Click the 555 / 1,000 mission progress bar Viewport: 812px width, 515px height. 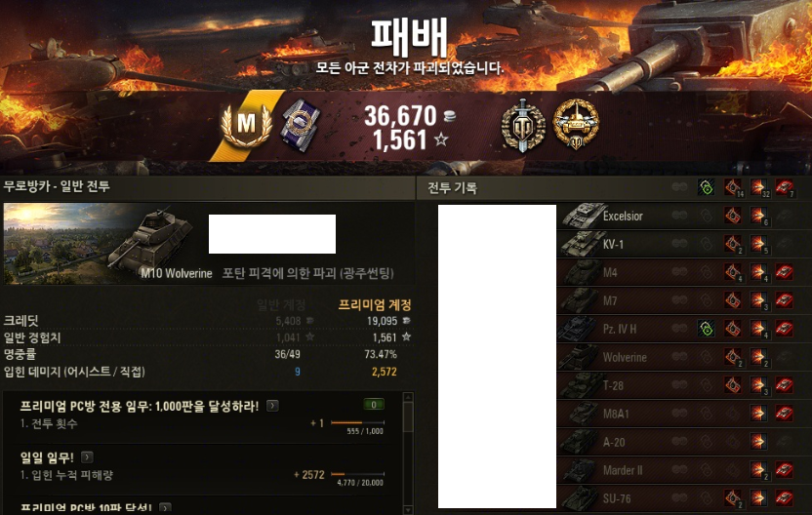[x=357, y=423]
